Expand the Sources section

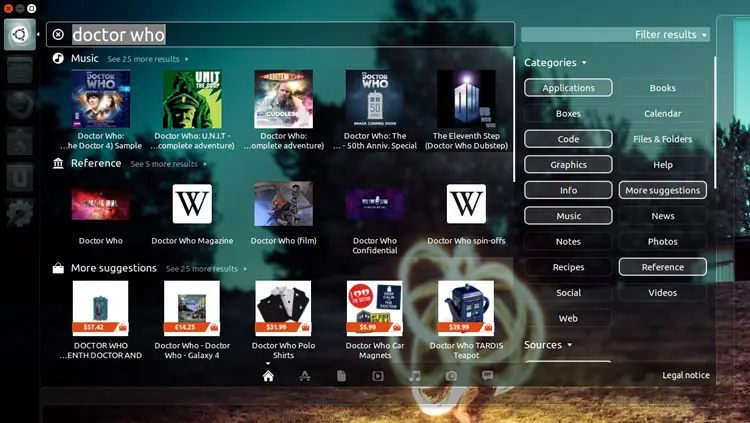[548, 345]
